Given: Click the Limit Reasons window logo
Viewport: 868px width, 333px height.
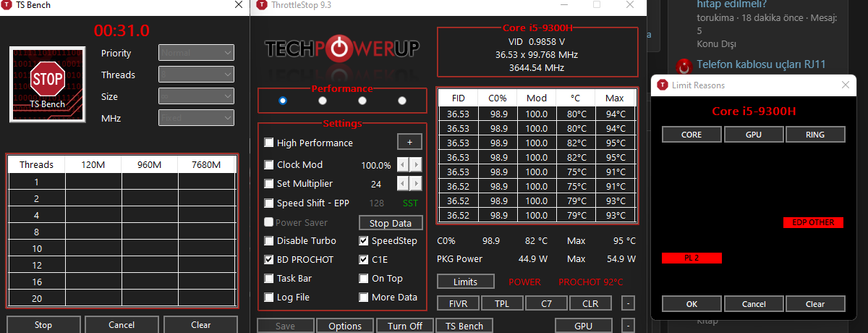Looking at the screenshot, I should pyautogui.click(x=662, y=85).
